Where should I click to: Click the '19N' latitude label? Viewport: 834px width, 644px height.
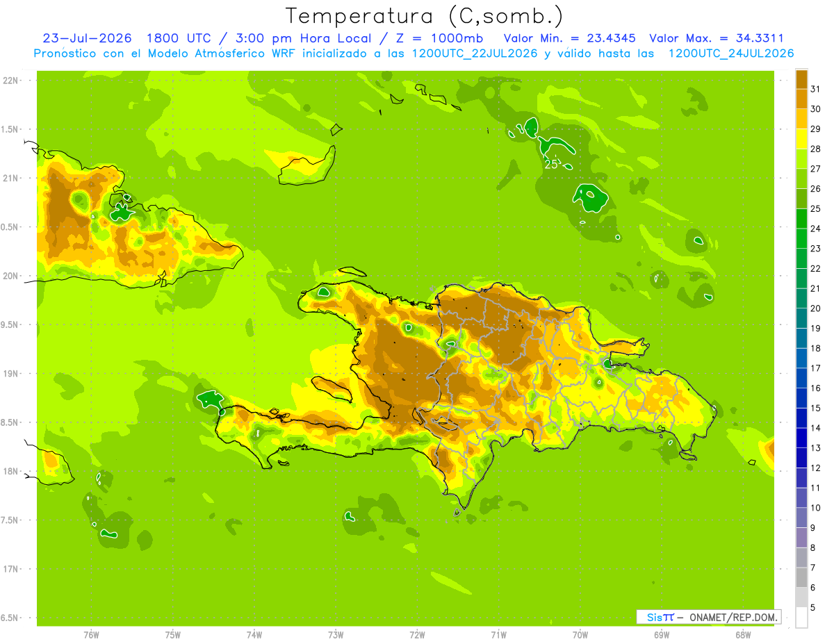tap(11, 374)
